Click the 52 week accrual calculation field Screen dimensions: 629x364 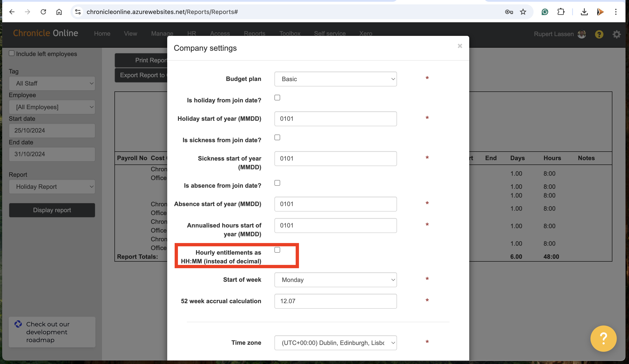[336, 301]
